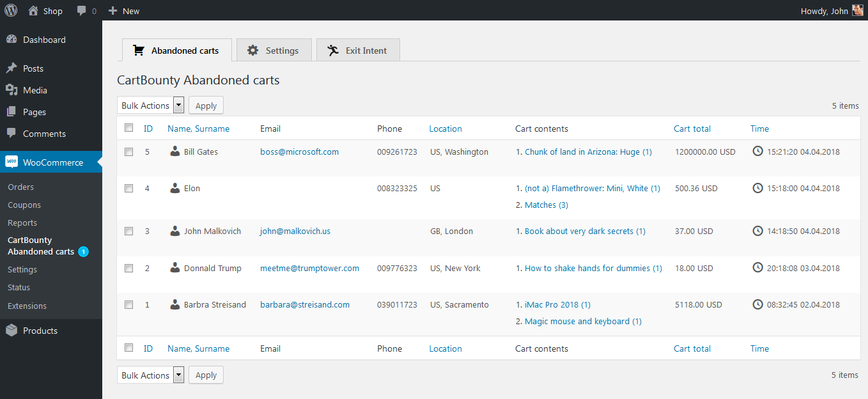The width and height of the screenshot is (868, 399).
Task: Open the top Bulk Actions dropdown
Action: (x=151, y=106)
